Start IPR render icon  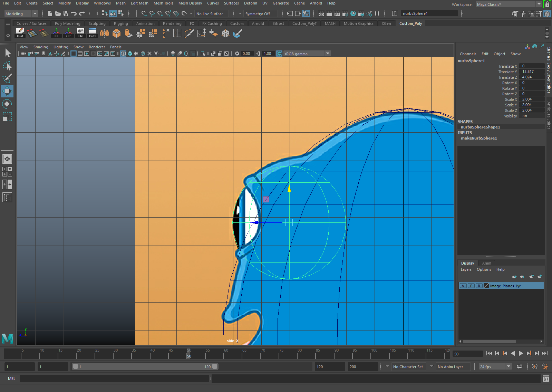[x=337, y=13]
